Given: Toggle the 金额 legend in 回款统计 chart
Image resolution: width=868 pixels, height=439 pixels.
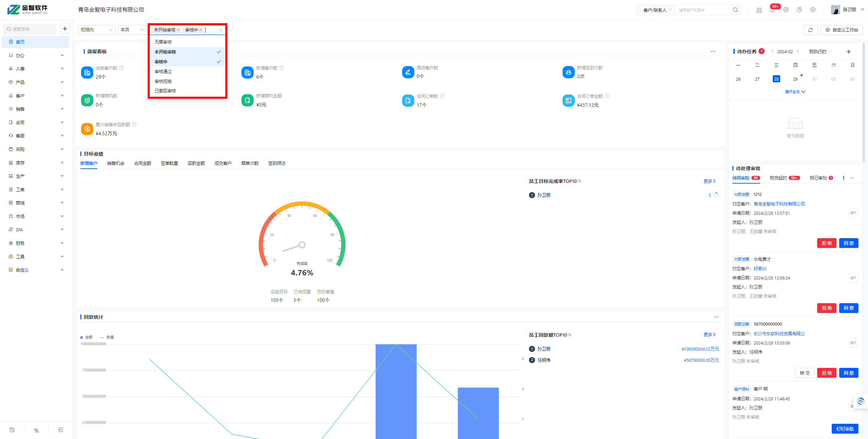Looking at the screenshot, I should tap(86, 337).
